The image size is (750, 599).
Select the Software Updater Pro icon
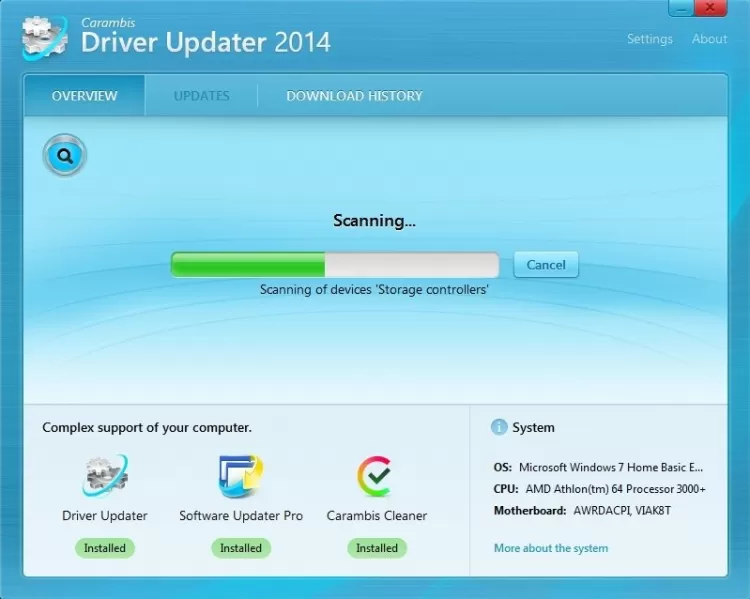point(241,476)
